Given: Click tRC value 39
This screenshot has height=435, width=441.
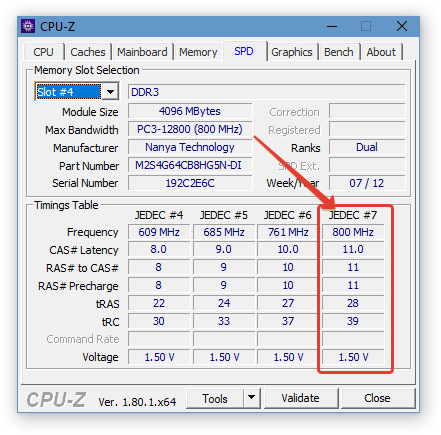Looking at the screenshot, I should point(353,321).
